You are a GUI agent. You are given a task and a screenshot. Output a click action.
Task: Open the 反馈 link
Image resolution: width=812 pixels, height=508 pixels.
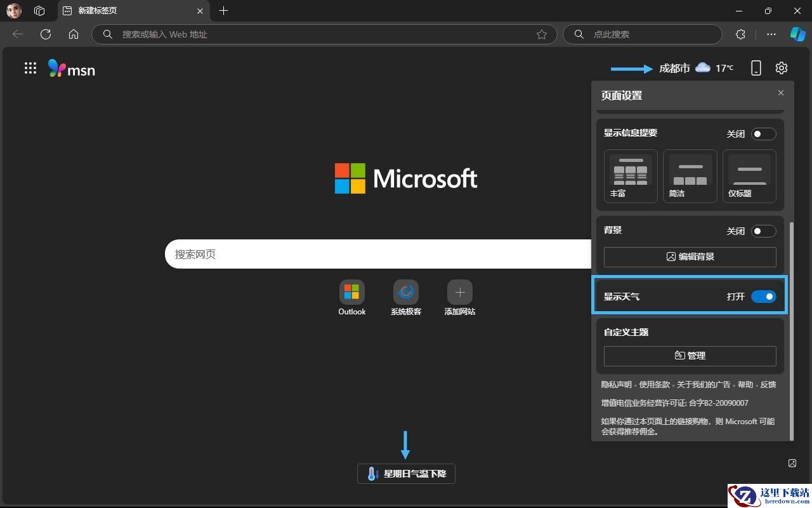coord(768,385)
